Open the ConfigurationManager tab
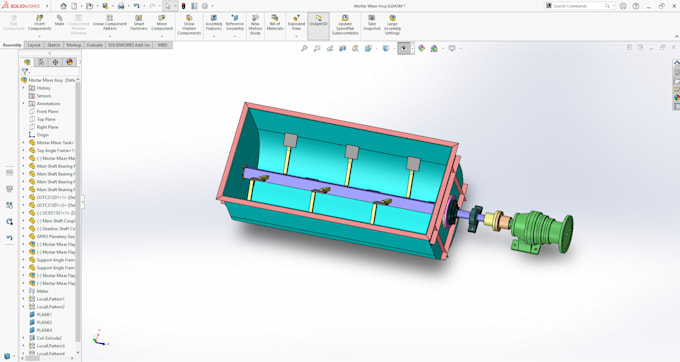The height and width of the screenshot is (362, 680). 55,62
